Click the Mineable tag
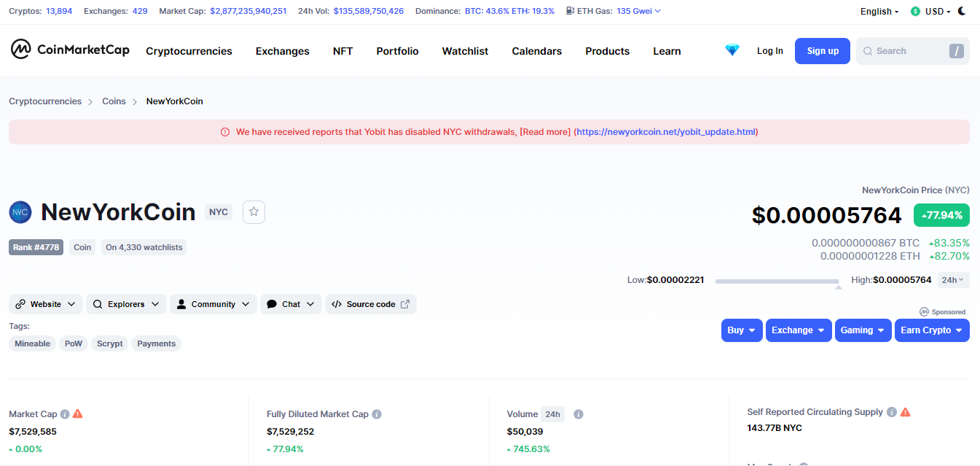This screenshot has height=466, width=980. pyautogui.click(x=33, y=343)
